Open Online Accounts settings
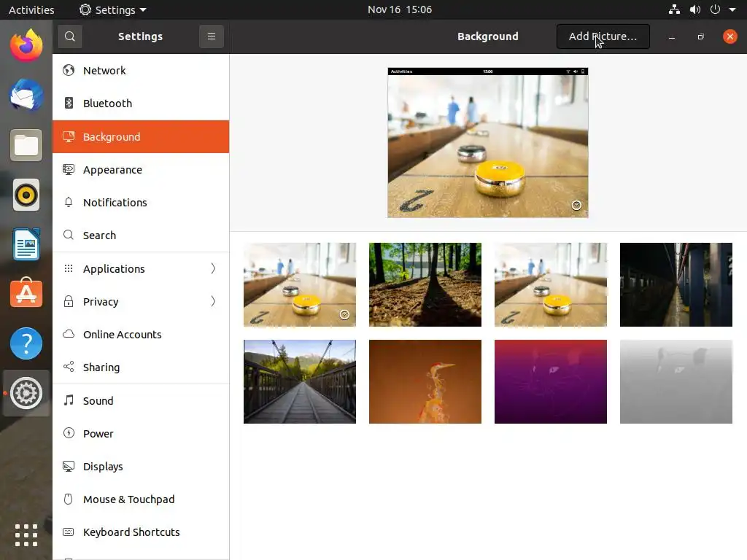Image resolution: width=747 pixels, height=560 pixels. 141,334
